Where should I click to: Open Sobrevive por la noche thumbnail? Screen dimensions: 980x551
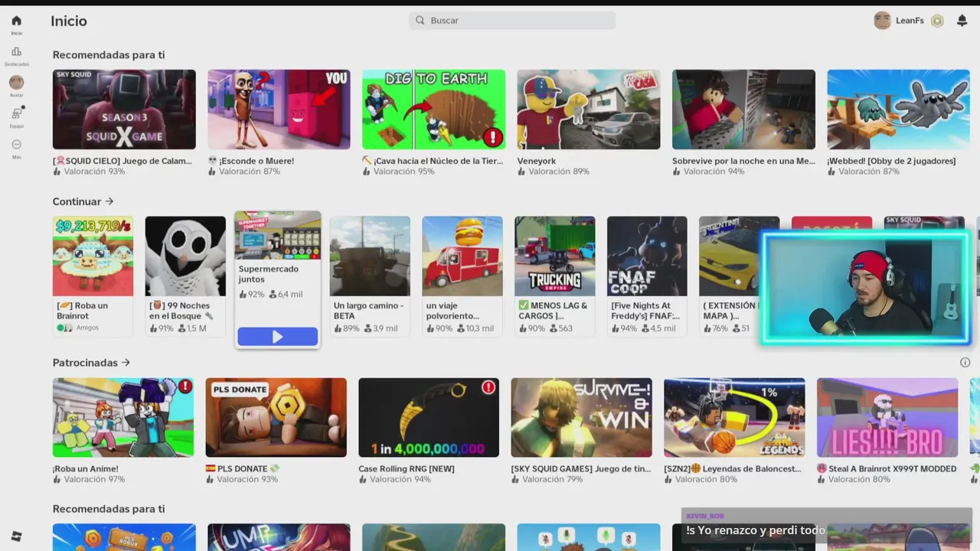coord(743,109)
